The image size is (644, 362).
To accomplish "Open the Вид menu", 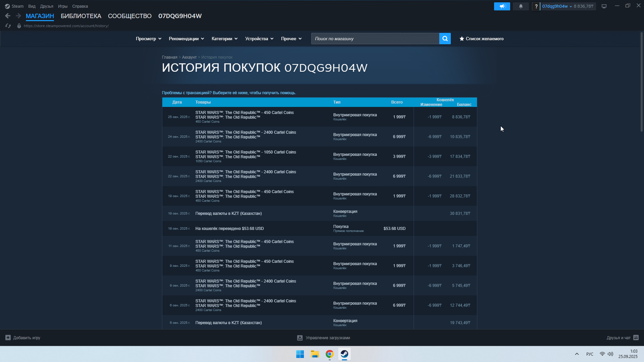I will click(x=32, y=6).
